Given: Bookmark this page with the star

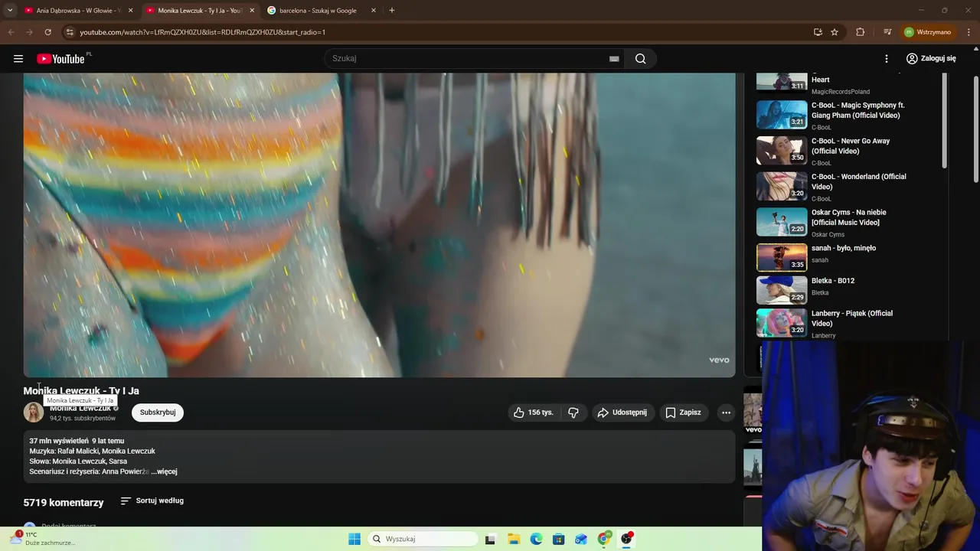Looking at the screenshot, I should coord(835,32).
